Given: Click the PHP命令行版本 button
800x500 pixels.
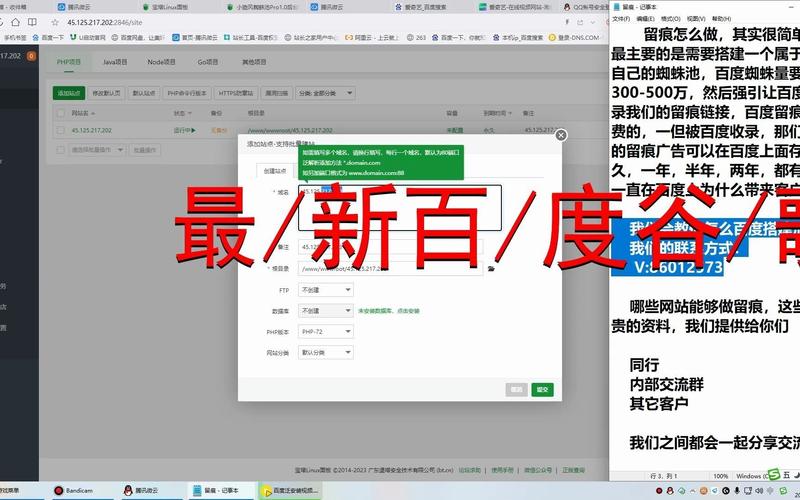Looking at the screenshot, I should coord(187,93).
